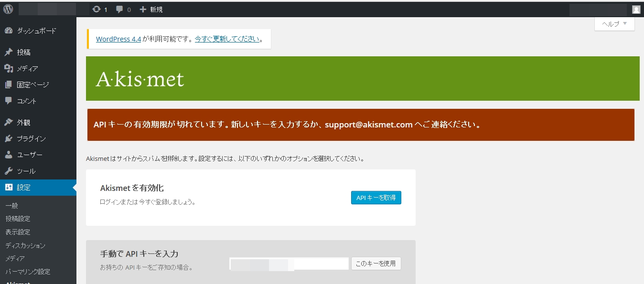This screenshot has height=284, width=644.
Task: Open the 外観 menu
Action: tap(38, 122)
